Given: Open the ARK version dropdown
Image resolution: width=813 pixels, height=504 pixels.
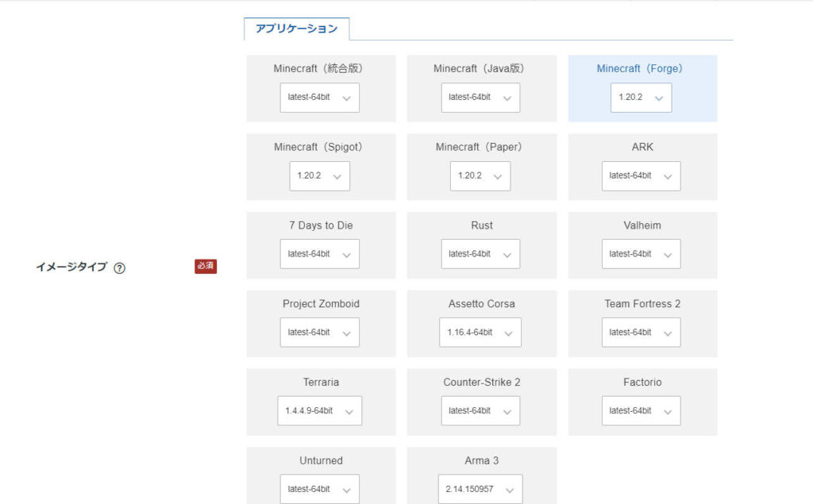Looking at the screenshot, I should point(641,176).
